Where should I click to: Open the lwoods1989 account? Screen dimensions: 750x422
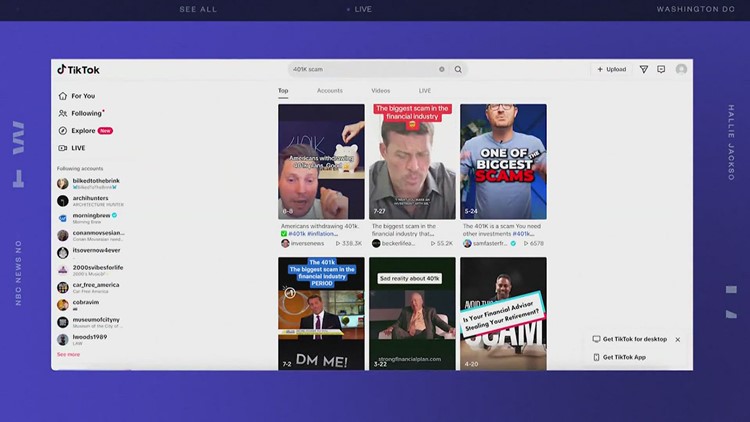[82, 339]
